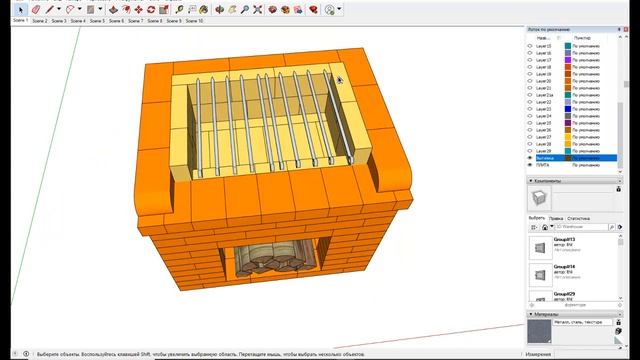This screenshot has height=360, width=640.
Task: Open the purple Layer17 color swatch
Action: pos(568,60)
